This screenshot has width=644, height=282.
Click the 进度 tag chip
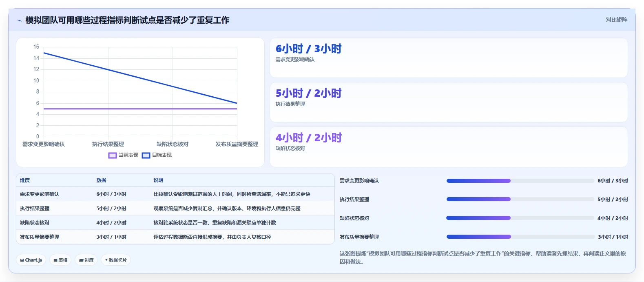[86, 260]
